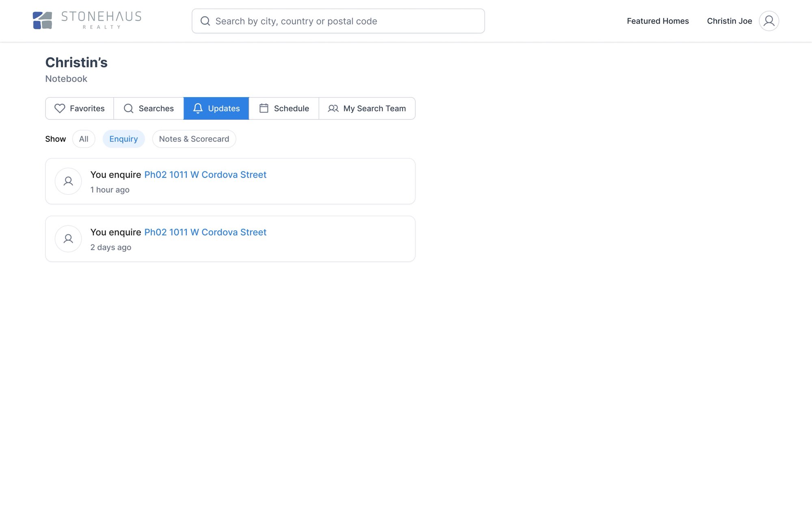812x508 pixels.
Task: Select the Updates tab
Action: click(216, 109)
